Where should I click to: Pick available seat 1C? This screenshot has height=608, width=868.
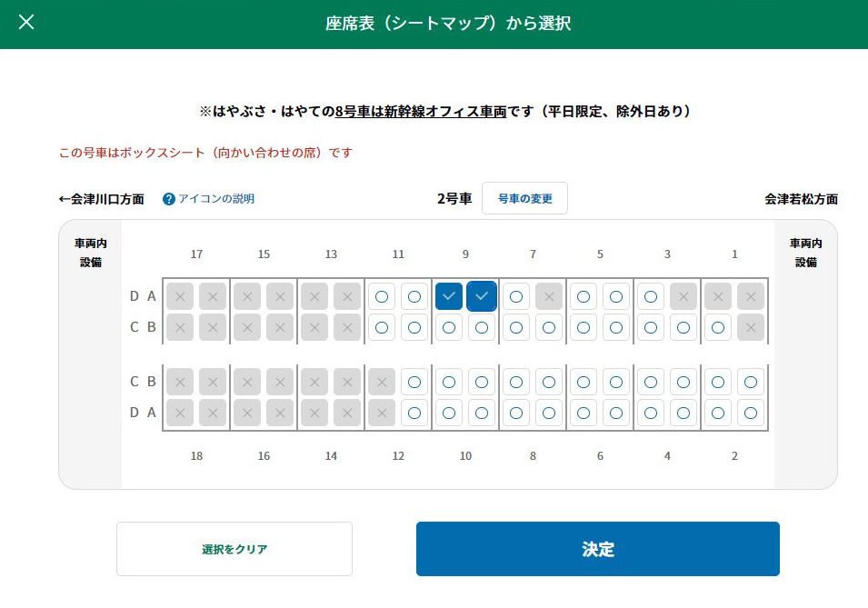tap(718, 327)
